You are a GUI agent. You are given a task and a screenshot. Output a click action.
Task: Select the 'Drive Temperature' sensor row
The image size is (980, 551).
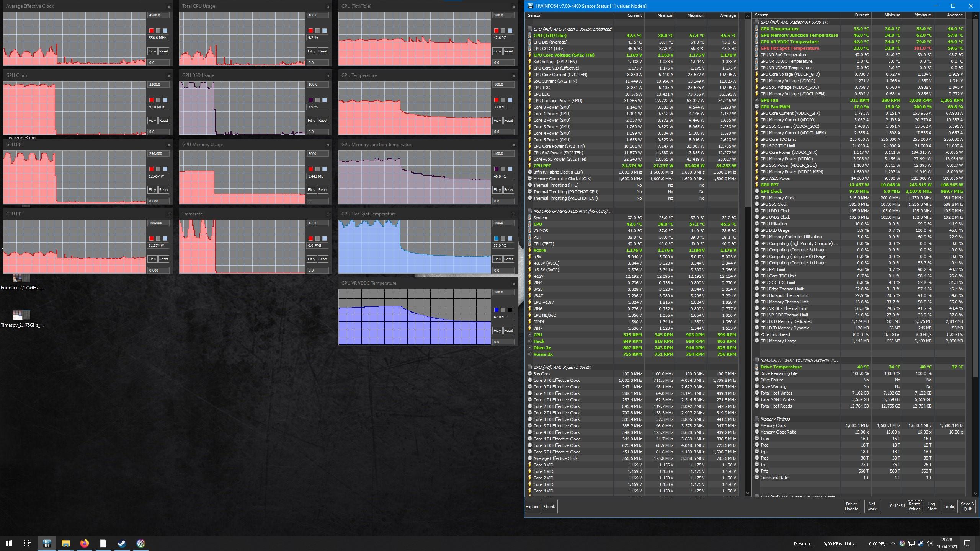pyautogui.click(x=860, y=367)
